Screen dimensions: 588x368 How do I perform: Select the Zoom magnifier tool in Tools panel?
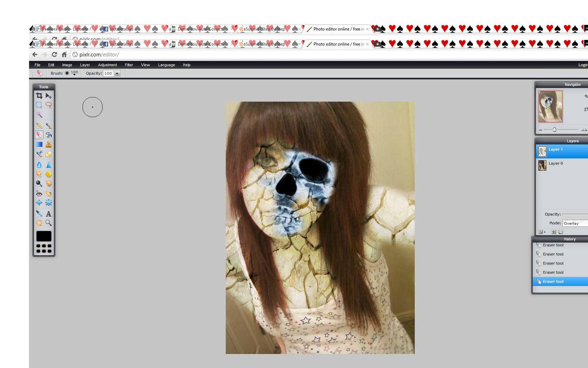pyautogui.click(x=49, y=223)
